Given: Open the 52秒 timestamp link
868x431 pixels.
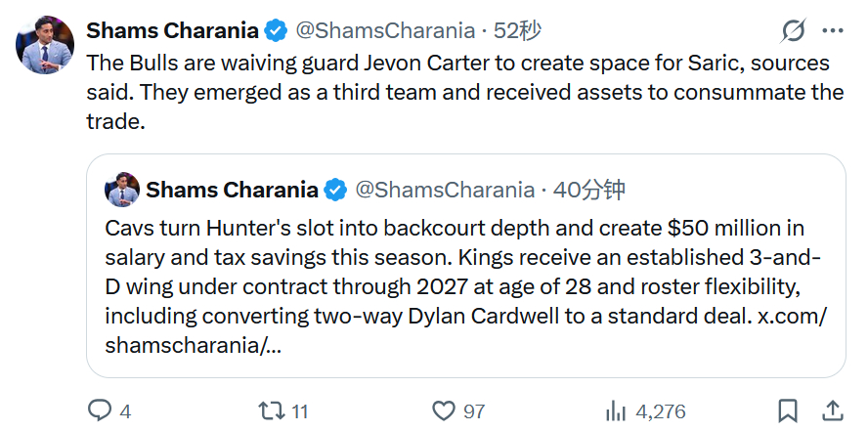Looking at the screenshot, I should [x=517, y=30].
